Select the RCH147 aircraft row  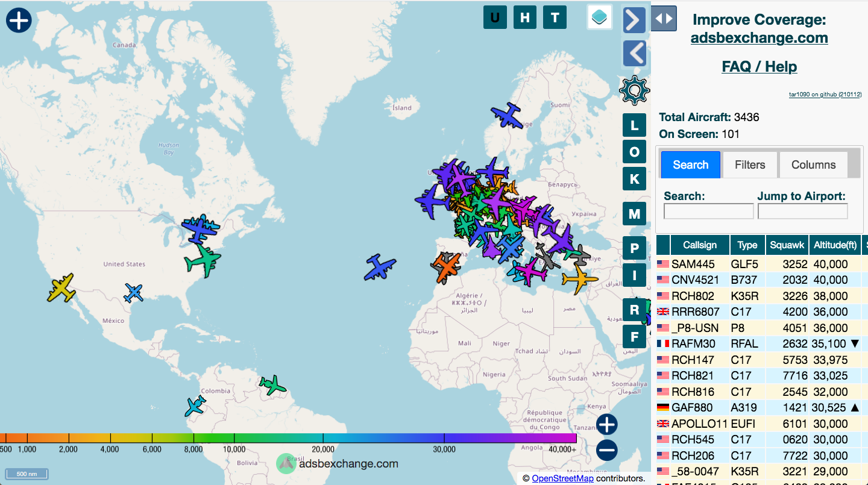[x=761, y=360]
